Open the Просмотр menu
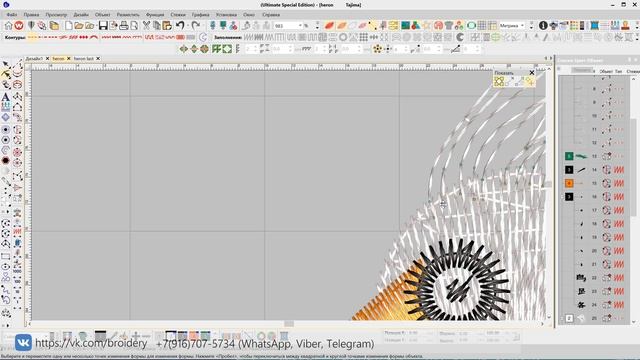This screenshot has width=640, height=360. coord(56,15)
